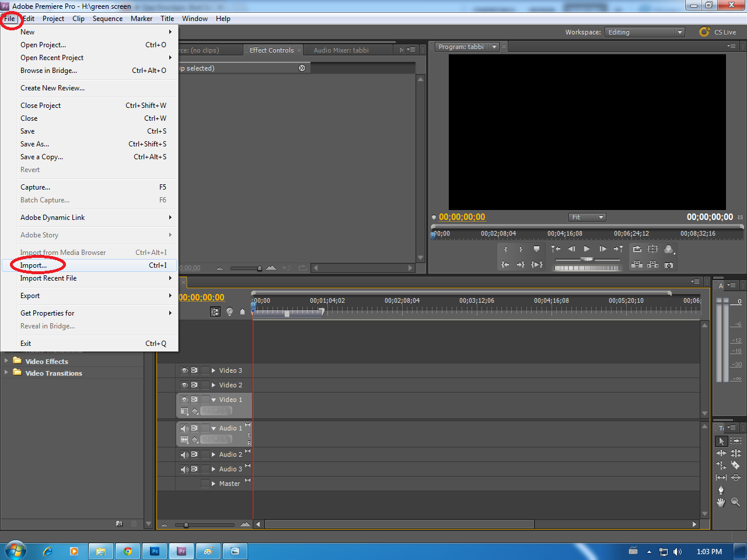Toggle track lock box on Video 2
This screenshot has width=747, height=560.
click(205, 385)
